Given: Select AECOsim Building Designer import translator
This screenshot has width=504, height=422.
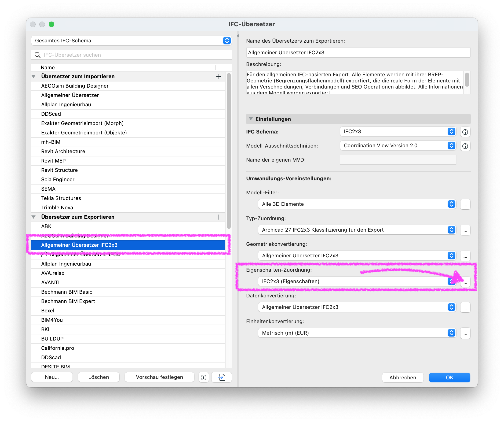Looking at the screenshot, I should point(128,86).
